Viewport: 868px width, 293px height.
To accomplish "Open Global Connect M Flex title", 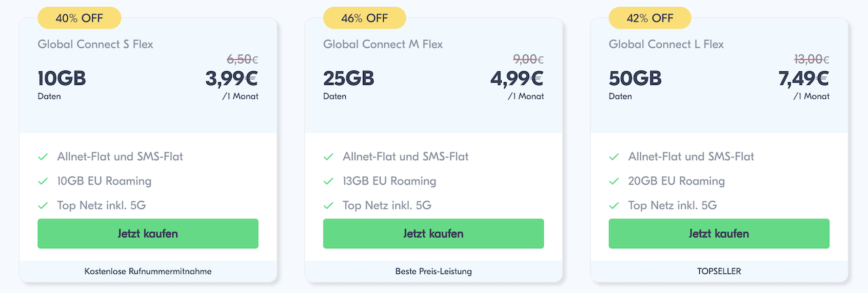I will pyautogui.click(x=383, y=44).
